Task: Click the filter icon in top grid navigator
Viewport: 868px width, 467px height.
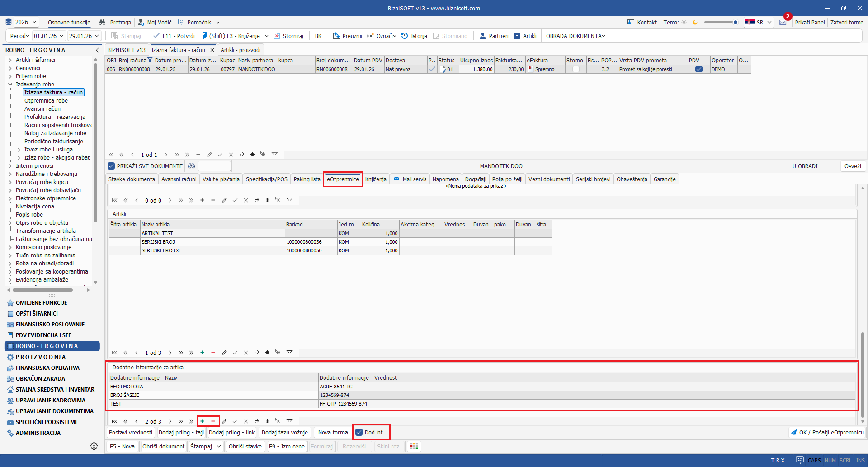Action: [274, 155]
